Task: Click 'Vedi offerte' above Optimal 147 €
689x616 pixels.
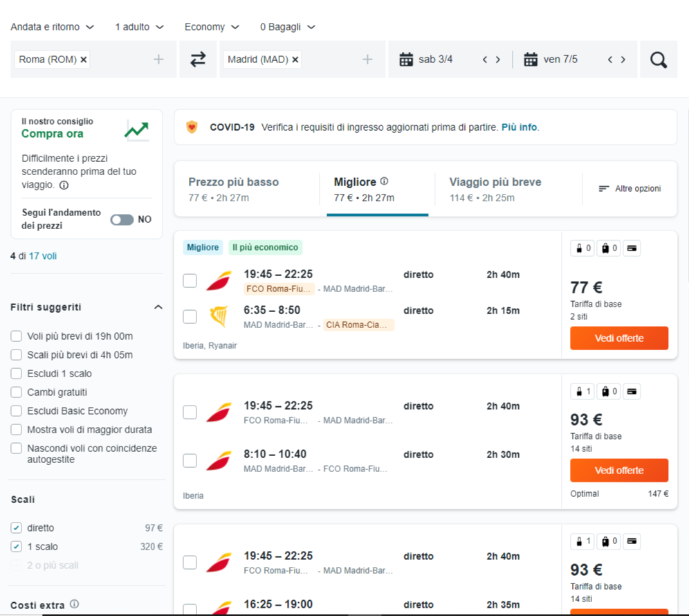Action: click(x=619, y=471)
